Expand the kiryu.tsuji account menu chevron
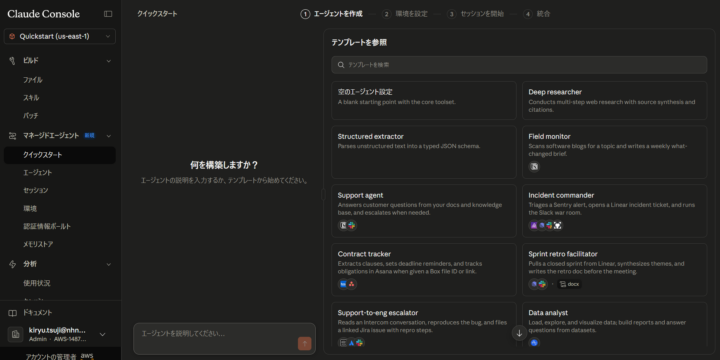720x360 pixels. [x=102, y=334]
